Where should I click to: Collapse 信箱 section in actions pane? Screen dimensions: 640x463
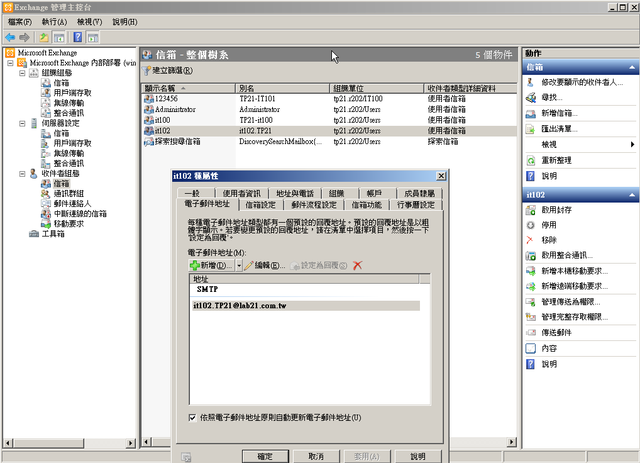click(632, 67)
